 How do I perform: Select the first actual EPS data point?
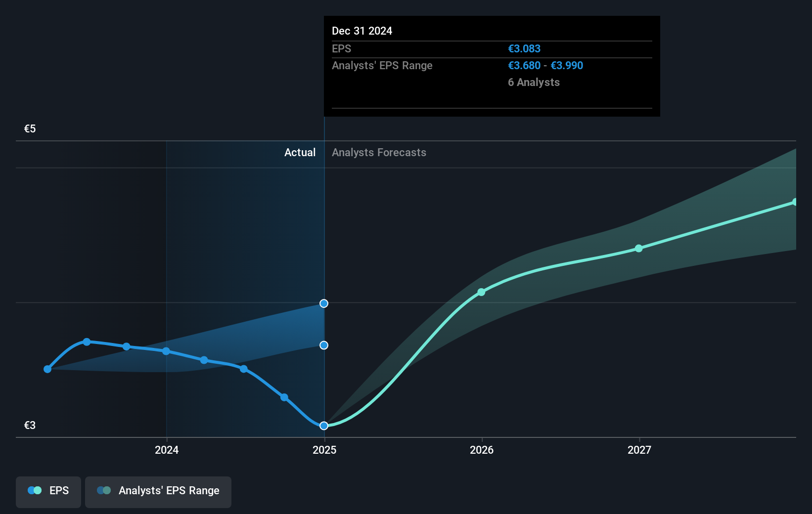[47, 369]
